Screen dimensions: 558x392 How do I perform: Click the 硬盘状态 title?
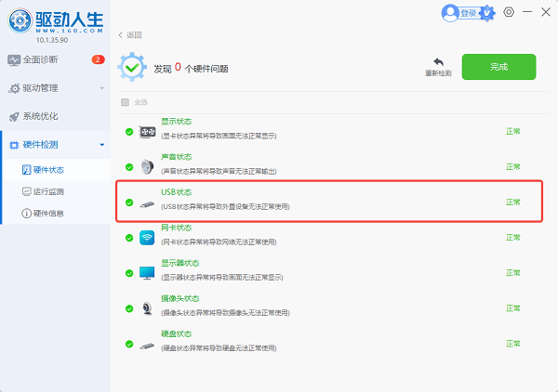[176, 333]
